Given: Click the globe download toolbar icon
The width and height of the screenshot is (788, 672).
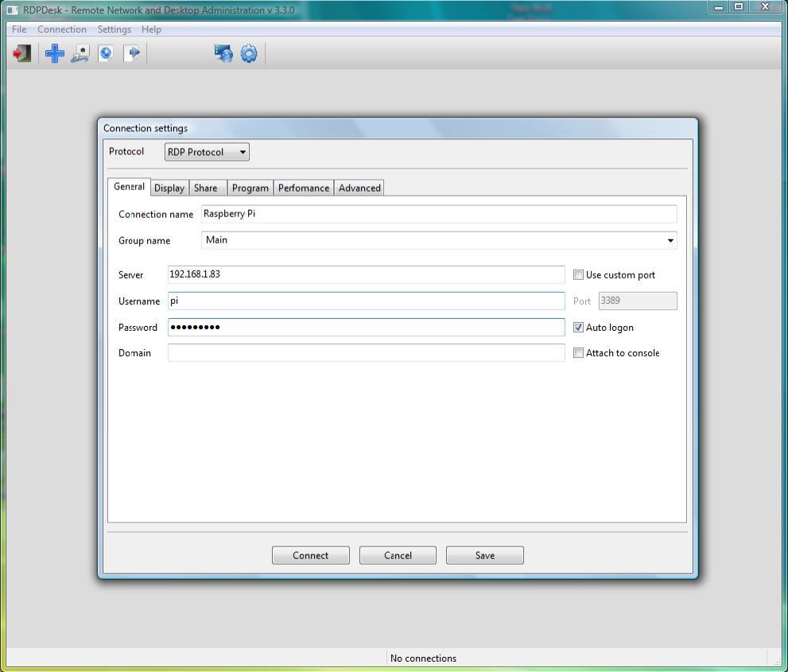Looking at the screenshot, I should coord(106,53).
